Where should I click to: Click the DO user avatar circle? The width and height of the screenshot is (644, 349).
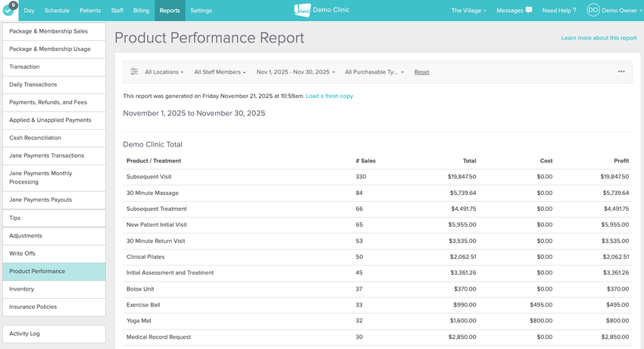point(592,11)
